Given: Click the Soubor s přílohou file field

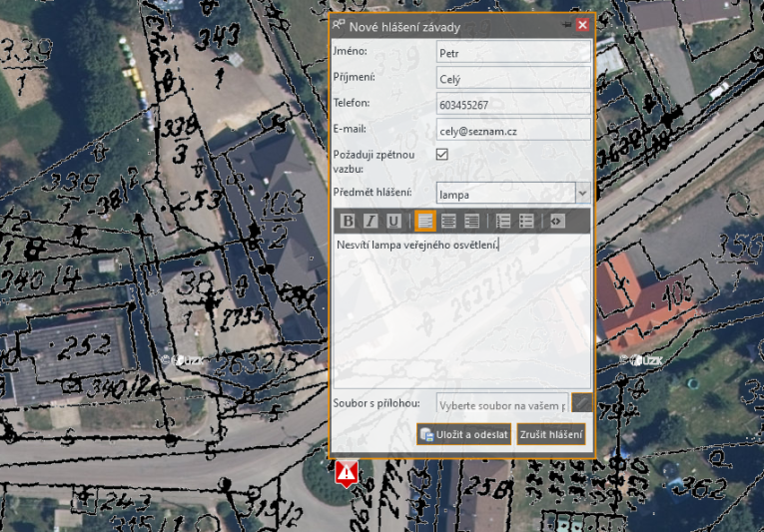Looking at the screenshot, I should pyautogui.click(x=502, y=404).
